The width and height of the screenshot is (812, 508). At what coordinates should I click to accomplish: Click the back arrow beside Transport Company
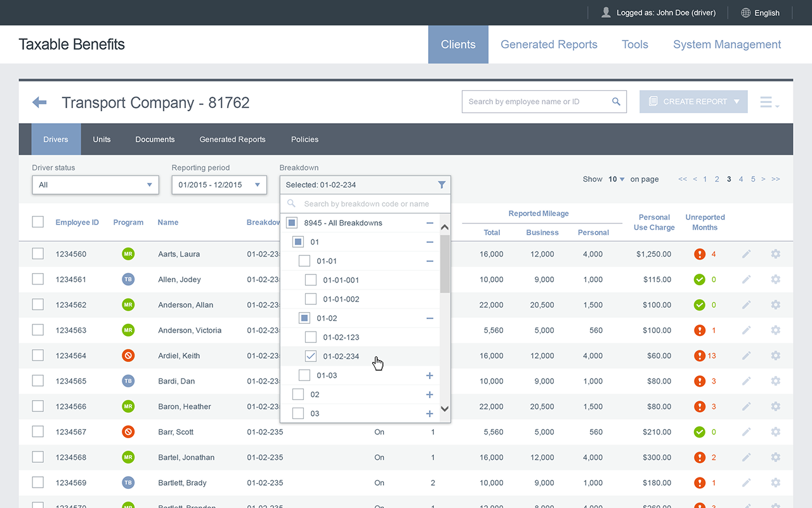39,102
